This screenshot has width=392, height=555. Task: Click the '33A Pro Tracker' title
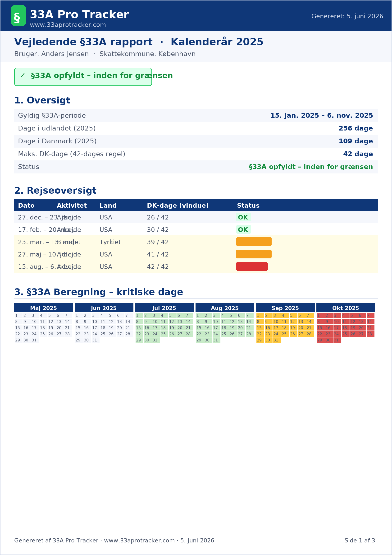79,14
